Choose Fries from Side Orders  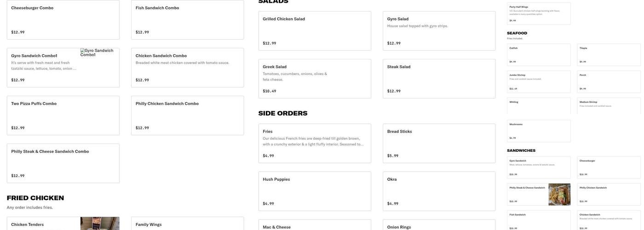click(315, 144)
